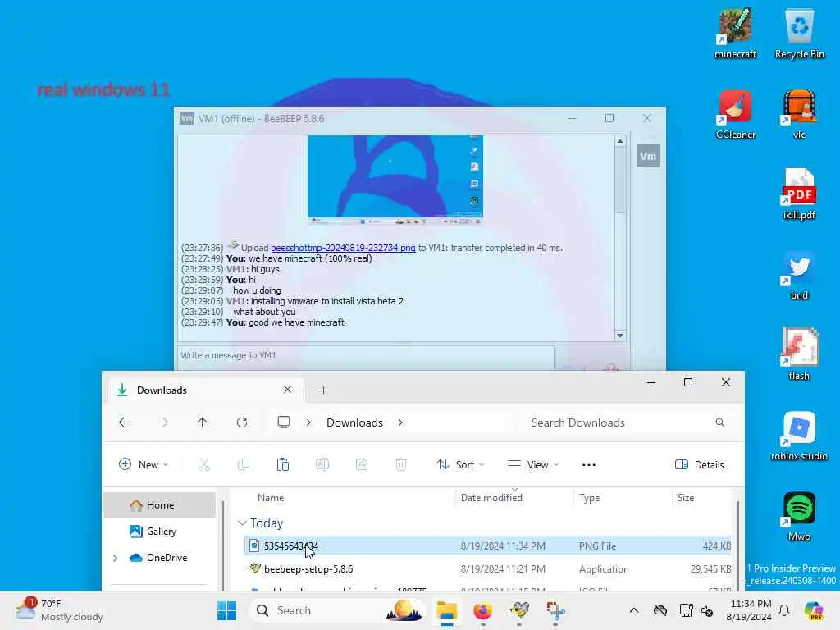This screenshot has height=630, width=840.
Task: Go back in File Explorer
Action: tap(124, 422)
